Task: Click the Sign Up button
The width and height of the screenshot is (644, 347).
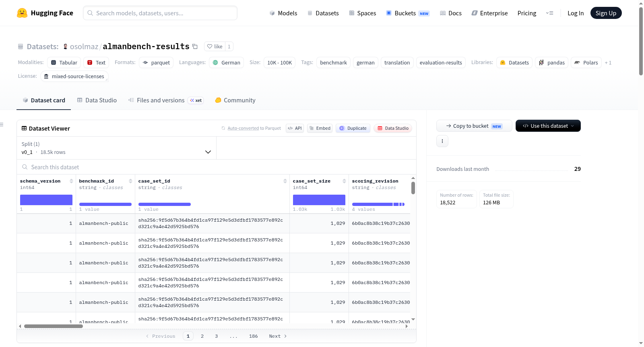Action: click(606, 13)
